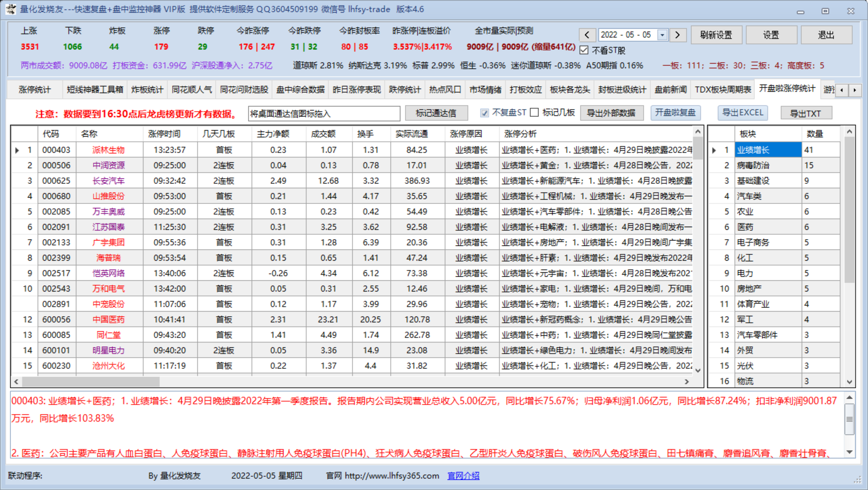
Task: Click up arrow of detail text scrollbar
Action: point(849,398)
